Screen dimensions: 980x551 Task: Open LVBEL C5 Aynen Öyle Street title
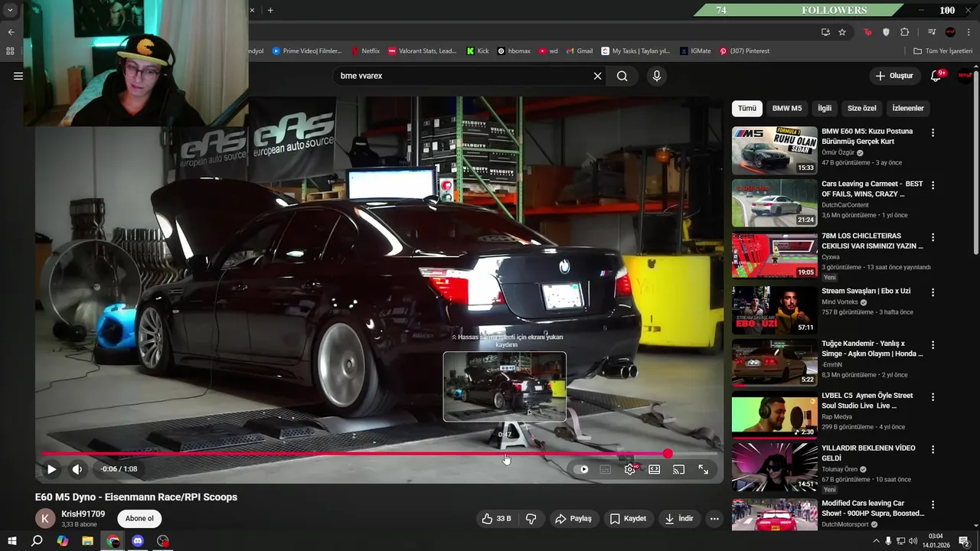(867, 400)
